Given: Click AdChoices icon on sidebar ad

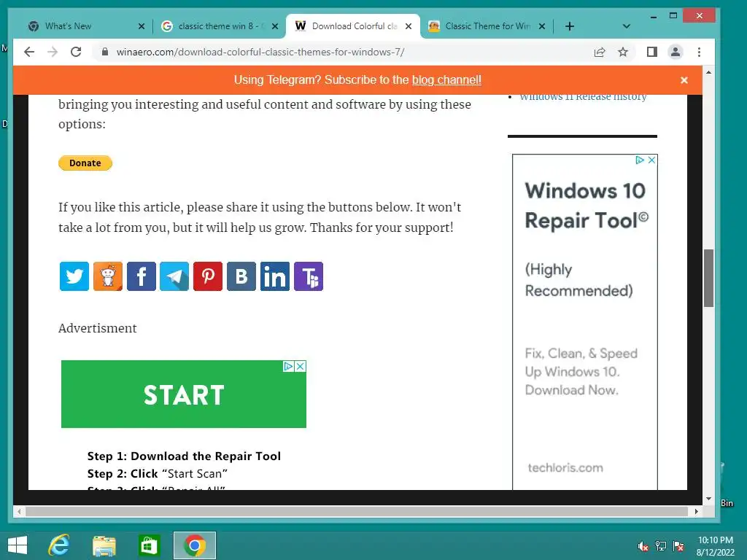Looking at the screenshot, I should (x=640, y=160).
